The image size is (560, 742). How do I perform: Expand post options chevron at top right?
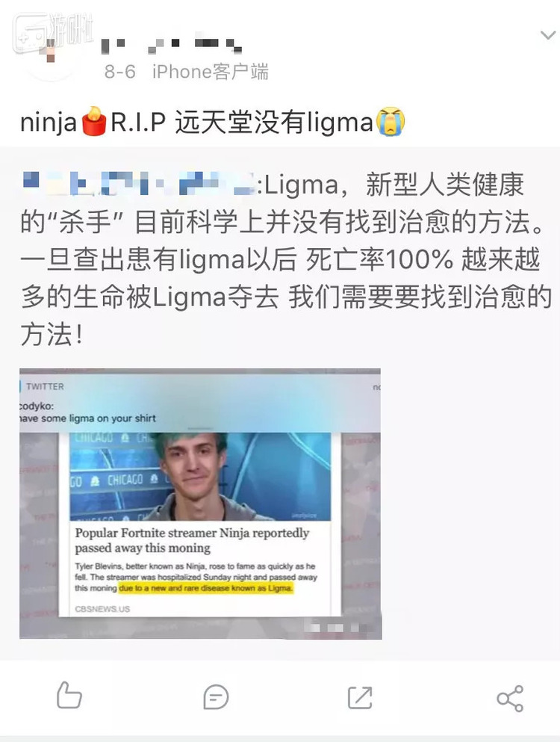click(x=548, y=35)
